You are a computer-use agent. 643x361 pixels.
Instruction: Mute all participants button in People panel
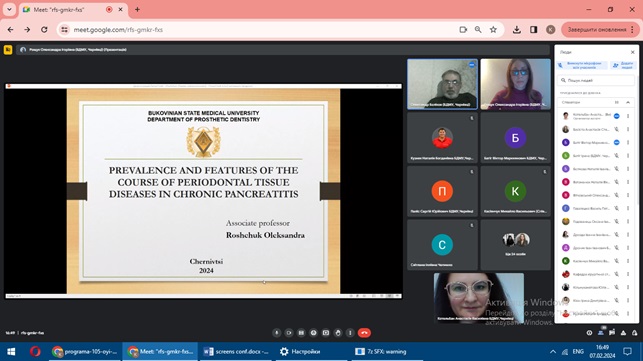tap(582, 65)
